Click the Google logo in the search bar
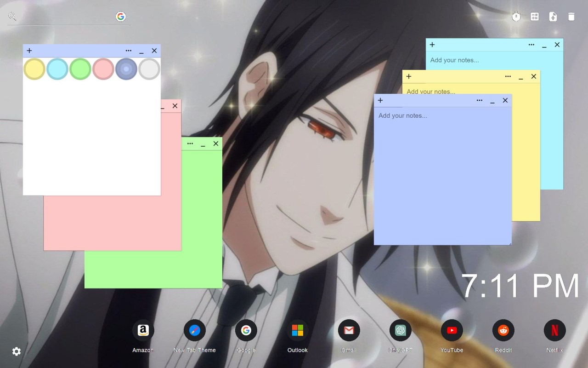 pos(121,17)
